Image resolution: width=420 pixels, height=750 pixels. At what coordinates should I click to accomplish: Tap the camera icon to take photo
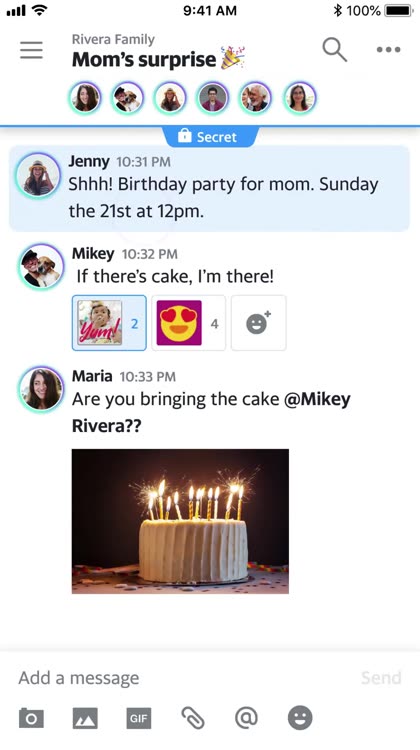31,718
